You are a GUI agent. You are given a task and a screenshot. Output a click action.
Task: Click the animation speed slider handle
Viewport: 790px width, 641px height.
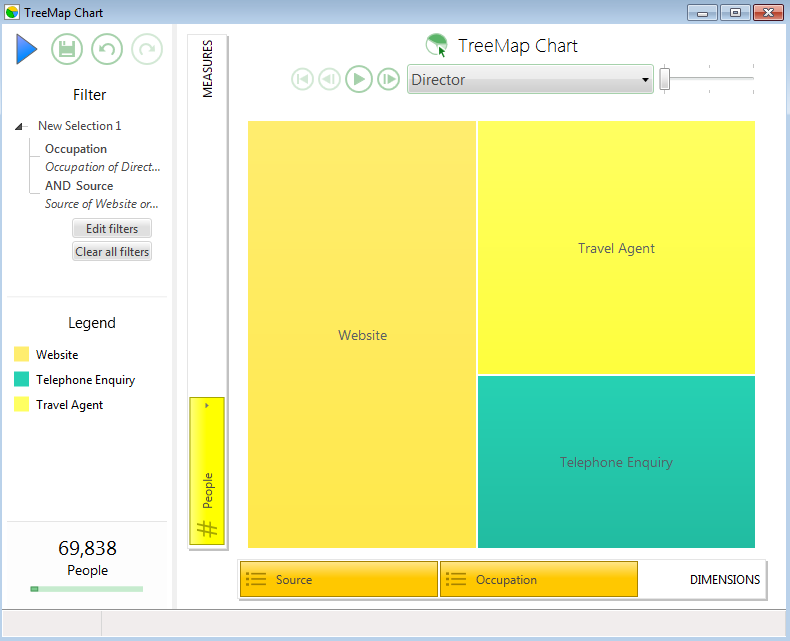(665, 79)
